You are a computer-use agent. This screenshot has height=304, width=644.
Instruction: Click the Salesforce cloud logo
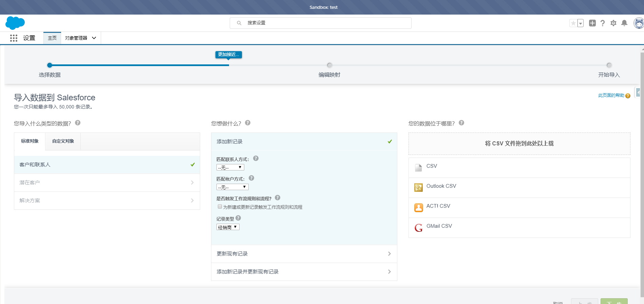(x=15, y=23)
